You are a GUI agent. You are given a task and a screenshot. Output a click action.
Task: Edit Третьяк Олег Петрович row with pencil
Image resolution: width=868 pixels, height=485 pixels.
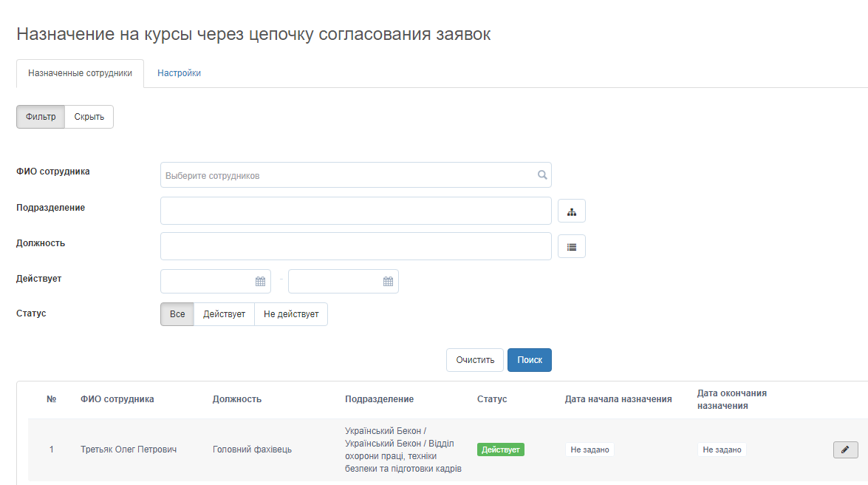pos(845,450)
